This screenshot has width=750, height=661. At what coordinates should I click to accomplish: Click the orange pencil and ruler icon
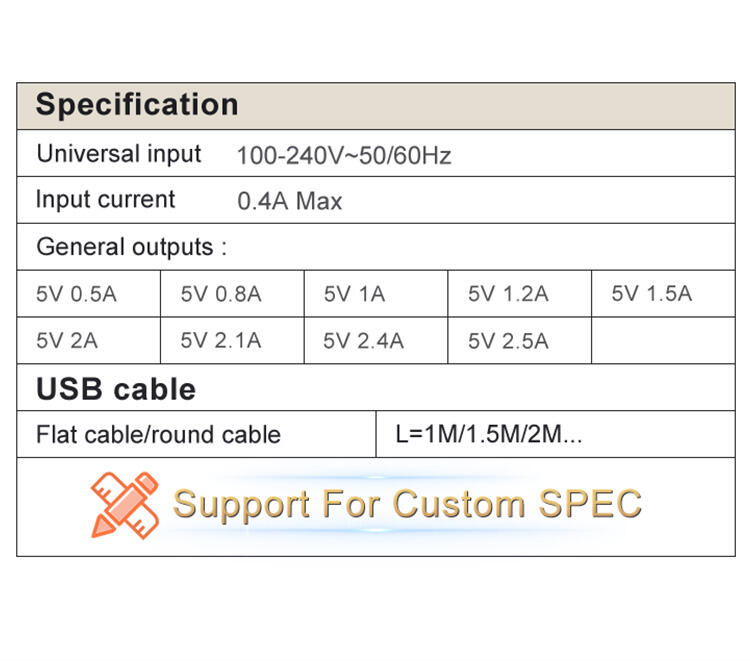(x=125, y=506)
